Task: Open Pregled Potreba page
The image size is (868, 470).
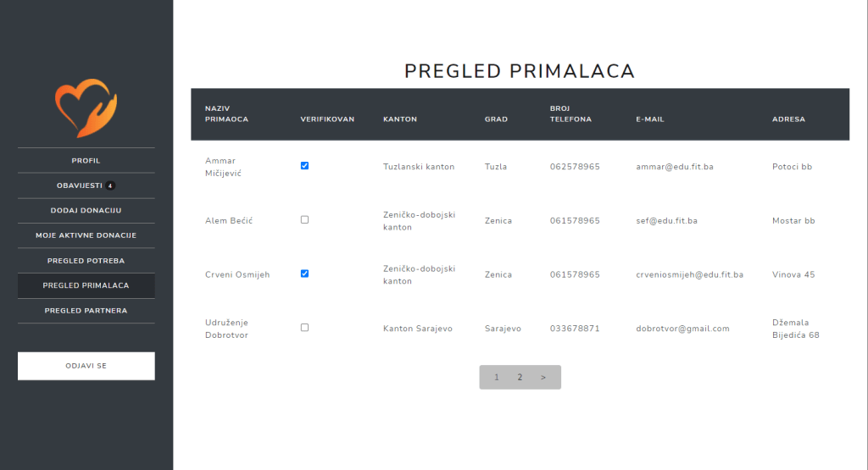Action: [x=86, y=260]
